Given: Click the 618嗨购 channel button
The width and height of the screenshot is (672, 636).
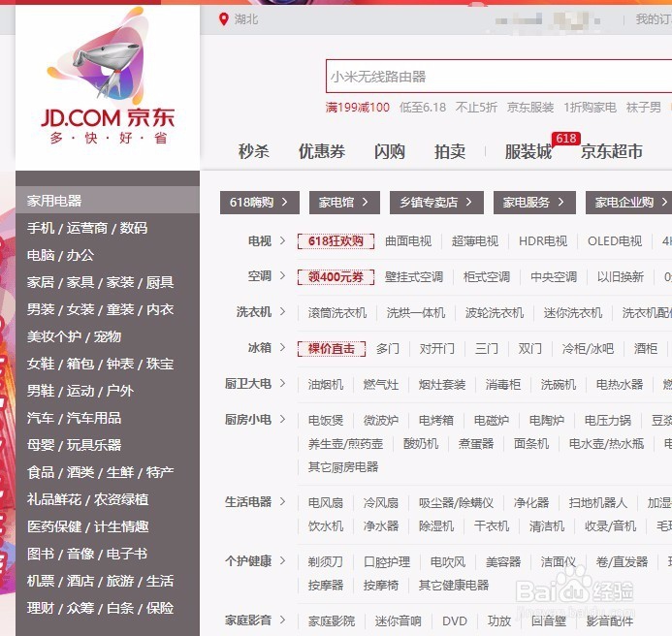Looking at the screenshot, I should tap(260, 203).
